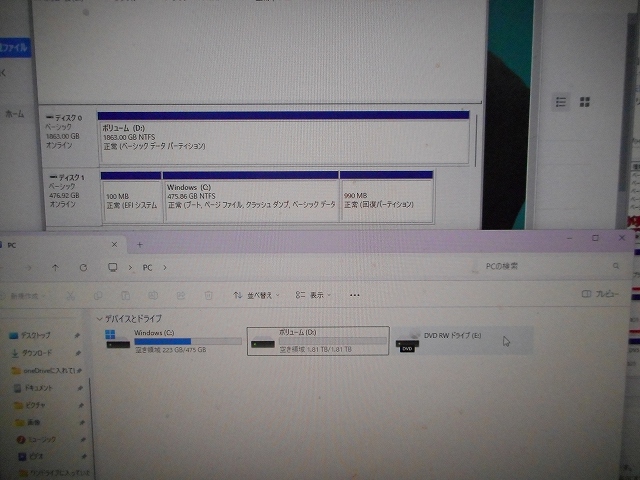Collapse the デバイスとドライブ group
Image resolution: width=640 pixels, height=480 pixels.
(99, 319)
